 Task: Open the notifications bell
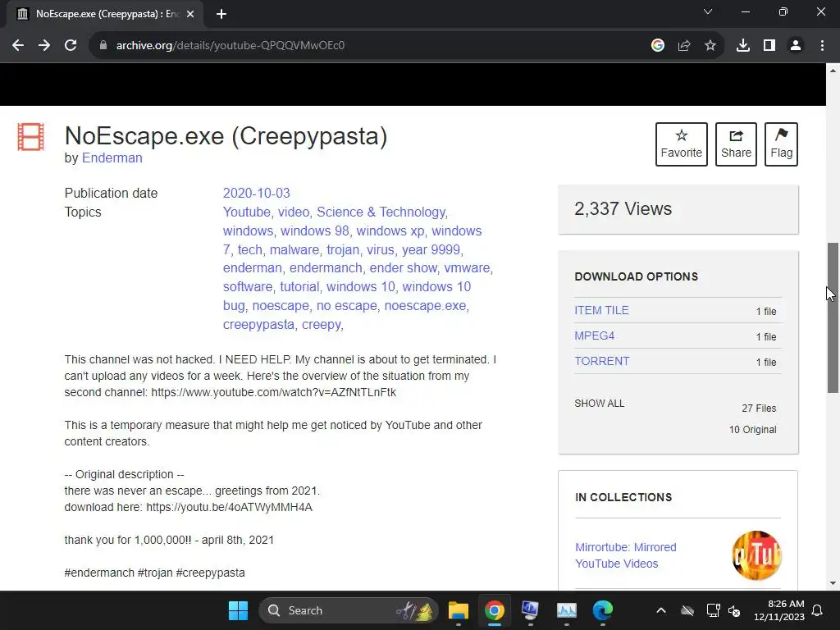pyautogui.click(x=818, y=610)
